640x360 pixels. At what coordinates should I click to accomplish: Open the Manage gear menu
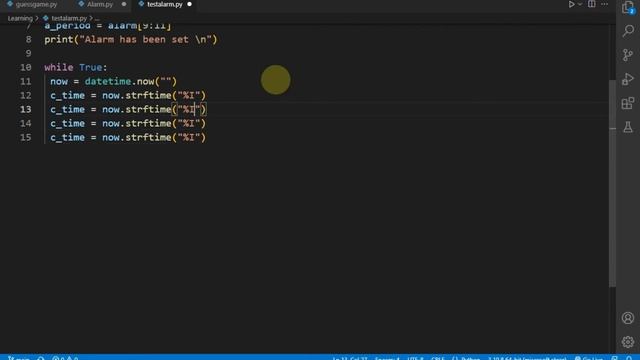(628, 342)
